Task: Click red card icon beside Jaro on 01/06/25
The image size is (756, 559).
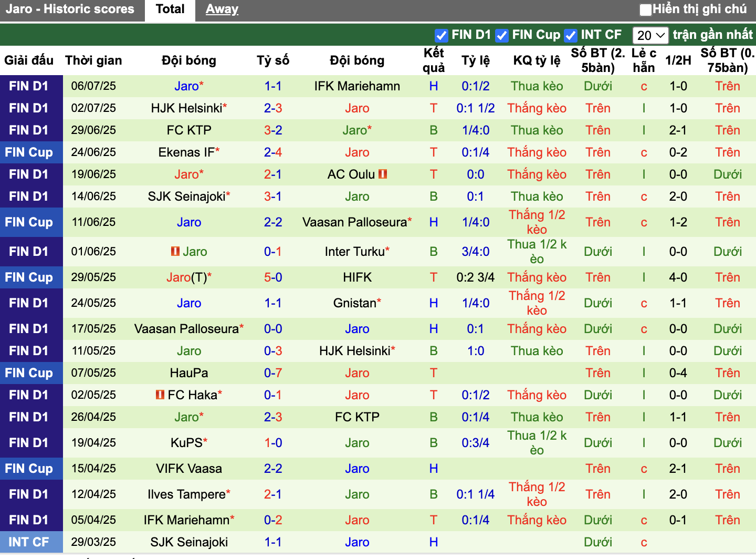Action: click(175, 251)
